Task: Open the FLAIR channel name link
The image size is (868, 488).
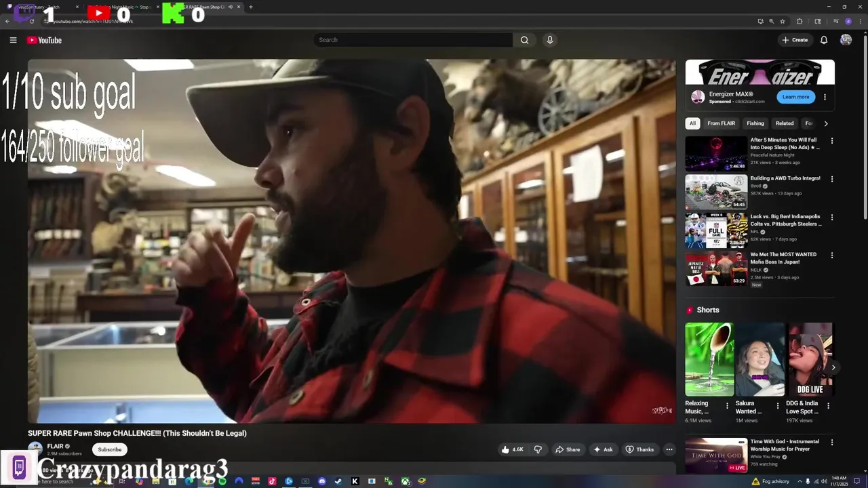Action: click(55, 447)
